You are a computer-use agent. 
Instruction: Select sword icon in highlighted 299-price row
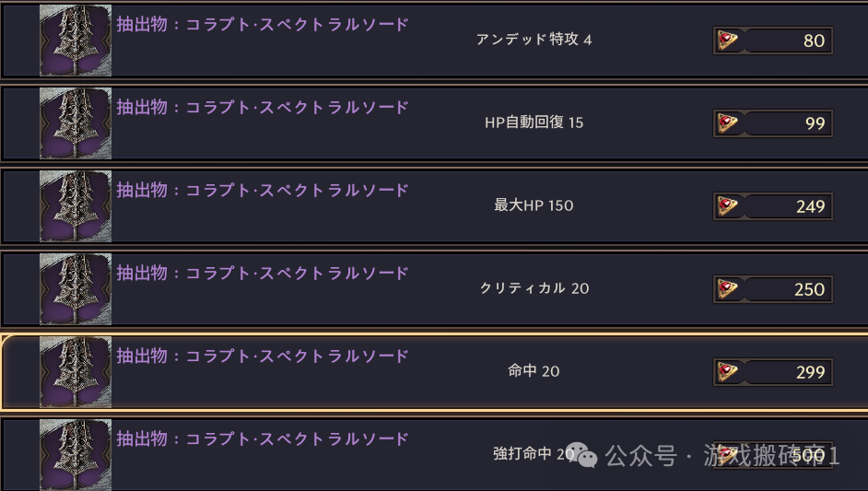pos(76,372)
